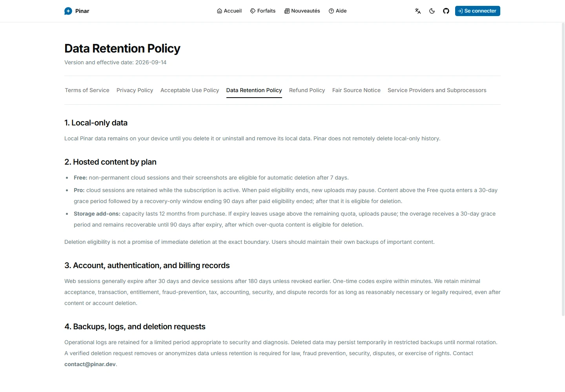565x392 pixels.
Task: Click the "Deletion eligibility is not a promise" sentence
Action: point(250,242)
